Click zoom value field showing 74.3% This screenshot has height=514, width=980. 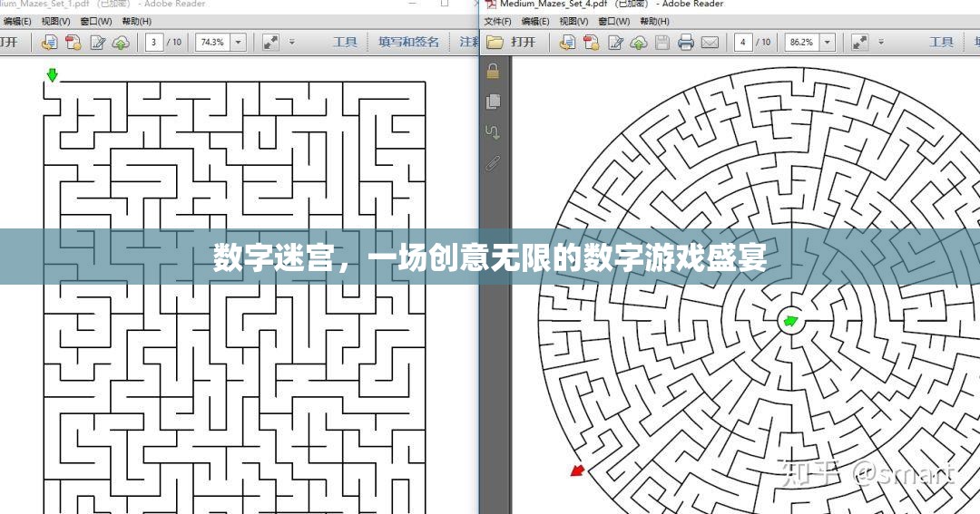(x=213, y=43)
